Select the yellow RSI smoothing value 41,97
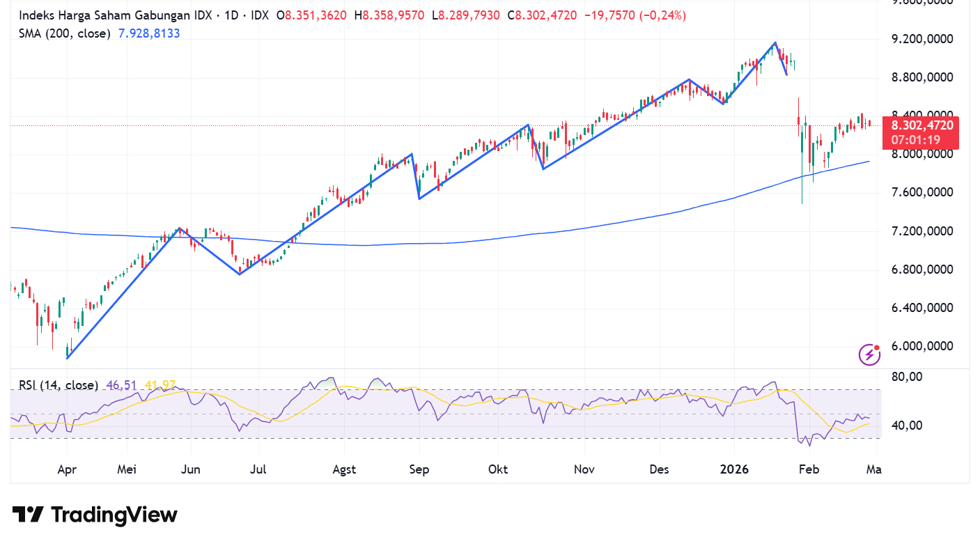This screenshot has width=980, height=546. point(158,384)
